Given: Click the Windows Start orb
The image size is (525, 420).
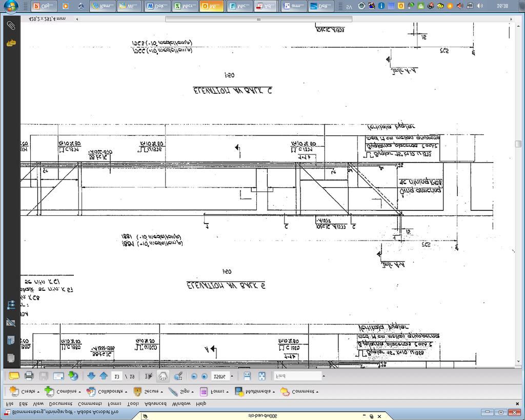Looking at the screenshot, I should click(x=11, y=6).
